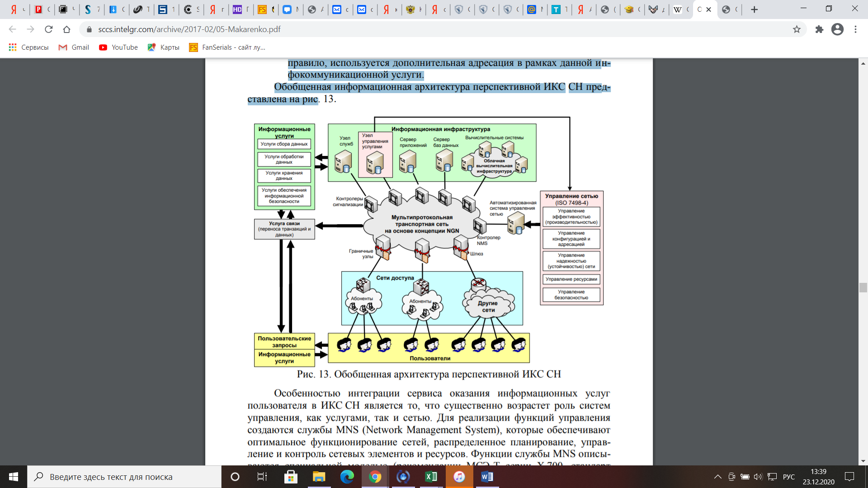
Task: Click the browser profile account icon
Action: (838, 29)
